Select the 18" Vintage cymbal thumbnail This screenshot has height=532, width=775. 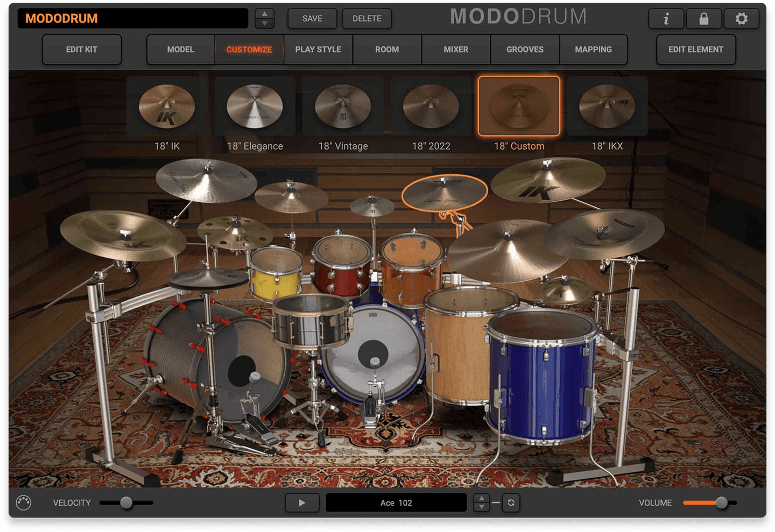343,107
